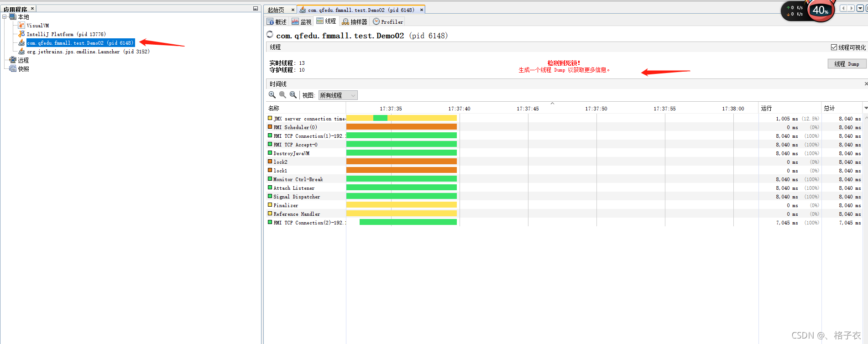Open the 视图 所有线程 dropdown
868x344 pixels.
click(338, 95)
